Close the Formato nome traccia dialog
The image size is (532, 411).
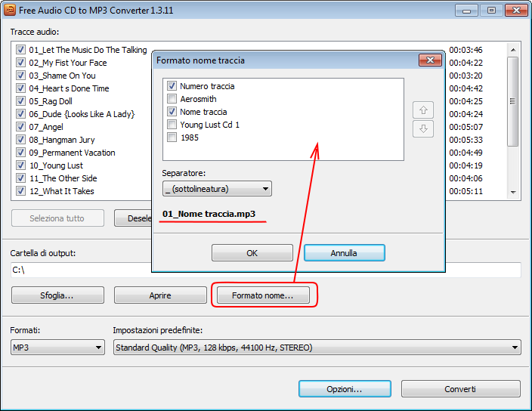(430, 60)
